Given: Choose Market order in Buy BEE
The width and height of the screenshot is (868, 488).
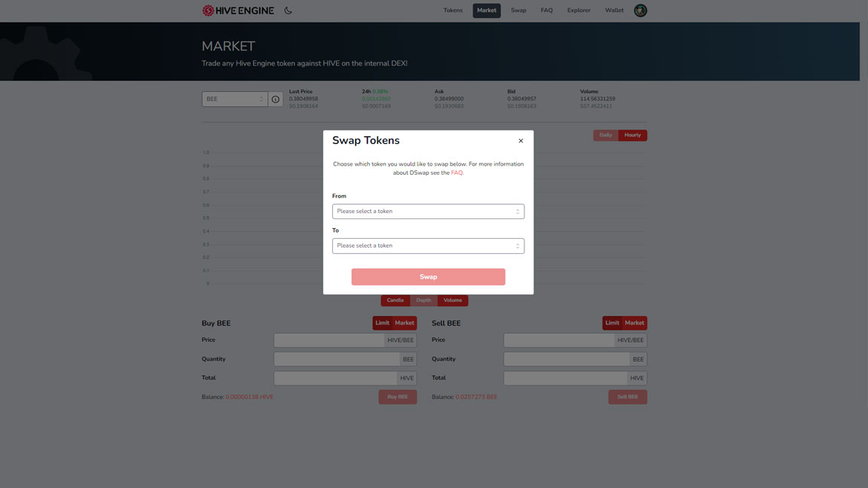Looking at the screenshot, I should (x=405, y=323).
